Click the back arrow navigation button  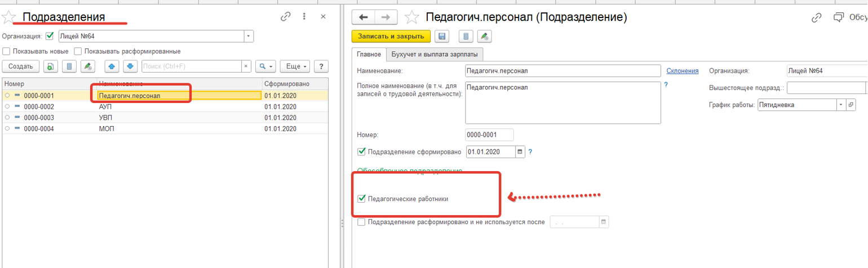pos(363,17)
